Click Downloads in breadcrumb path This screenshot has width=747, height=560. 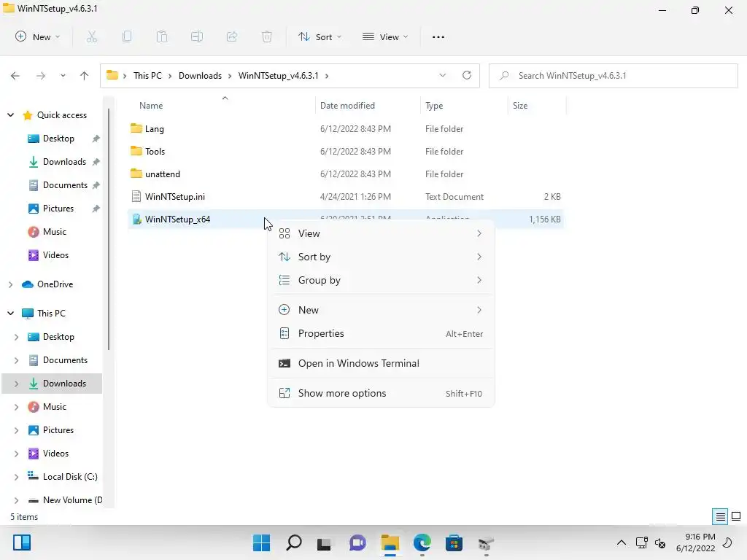pos(200,76)
